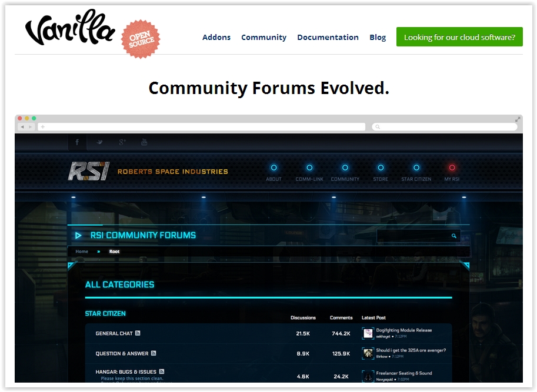
Task: Open the Community nav link
Action: coord(264,37)
